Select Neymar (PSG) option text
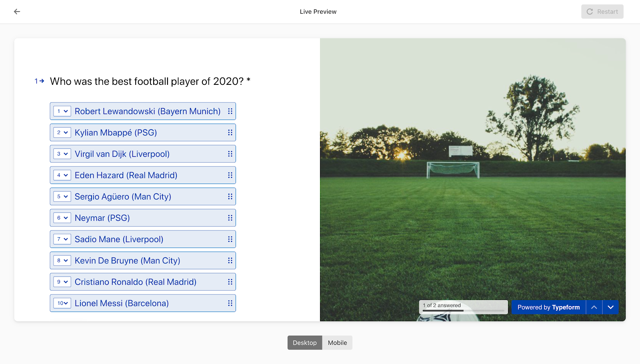Viewport: 640px width, 364px height. point(102,218)
